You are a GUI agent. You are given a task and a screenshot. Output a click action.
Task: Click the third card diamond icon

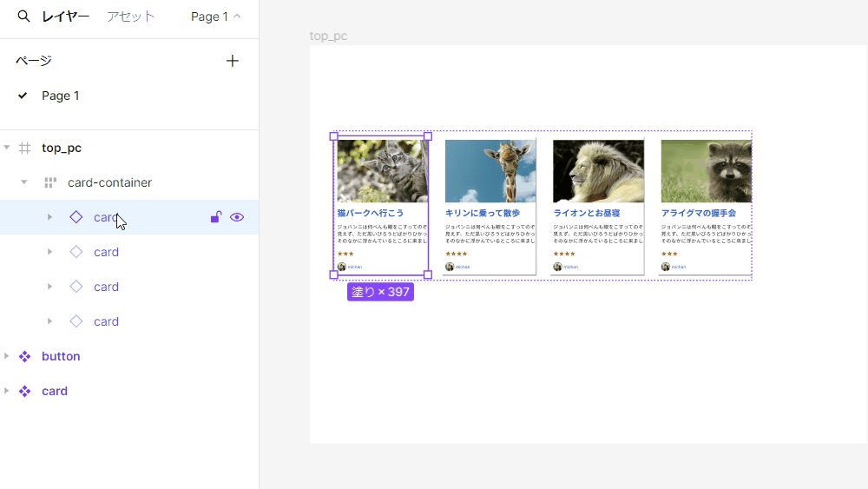tap(76, 287)
